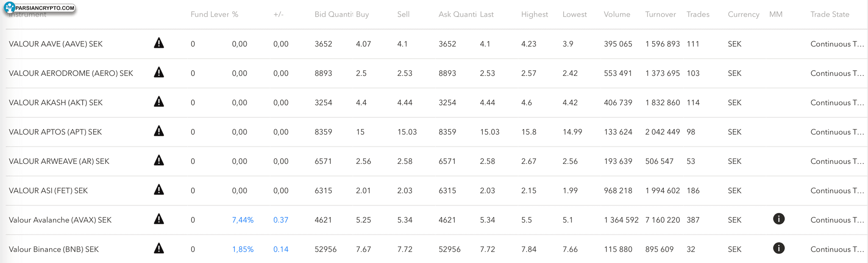This screenshot has height=263, width=868.
Task: Click warning icon in VALOUR AKASH row
Action: click(159, 102)
